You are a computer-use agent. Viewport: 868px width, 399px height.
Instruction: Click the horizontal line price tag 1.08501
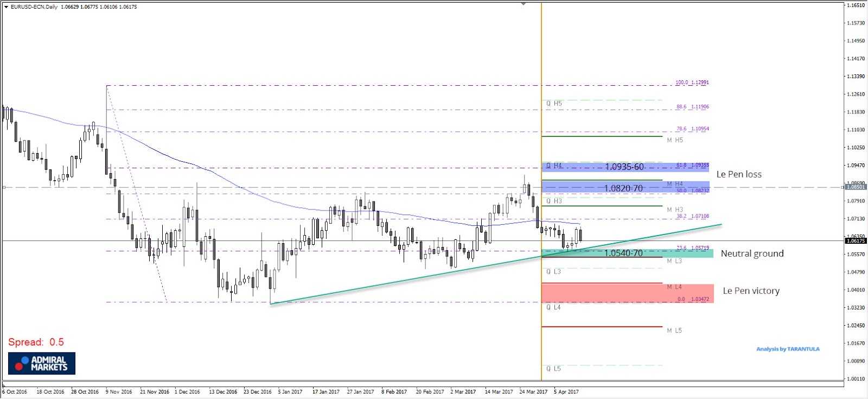856,187
